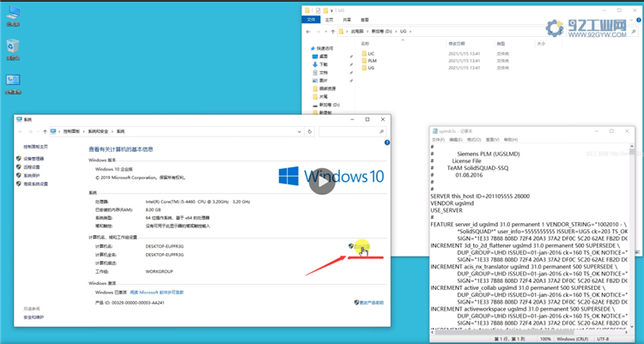Image resolution: width=644 pixels, height=344 pixels.
Task: Sort by Type column in Explorer
Action: pyautogui.click(x=501, y=44)
